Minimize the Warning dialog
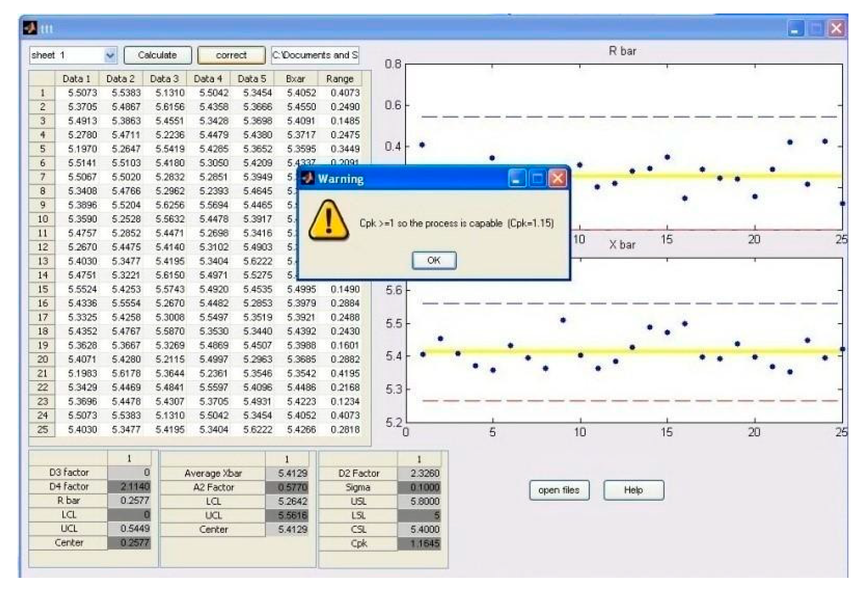 click(517, 178)
